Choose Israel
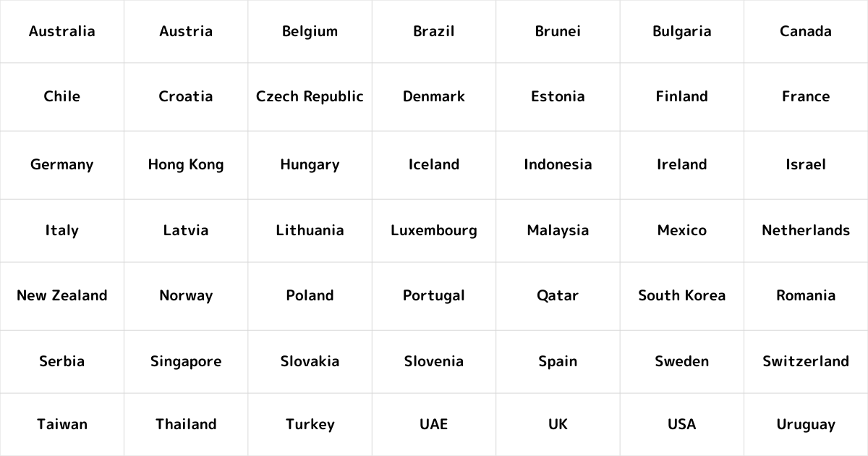This screenshot has height=456, width=868. 806,164
